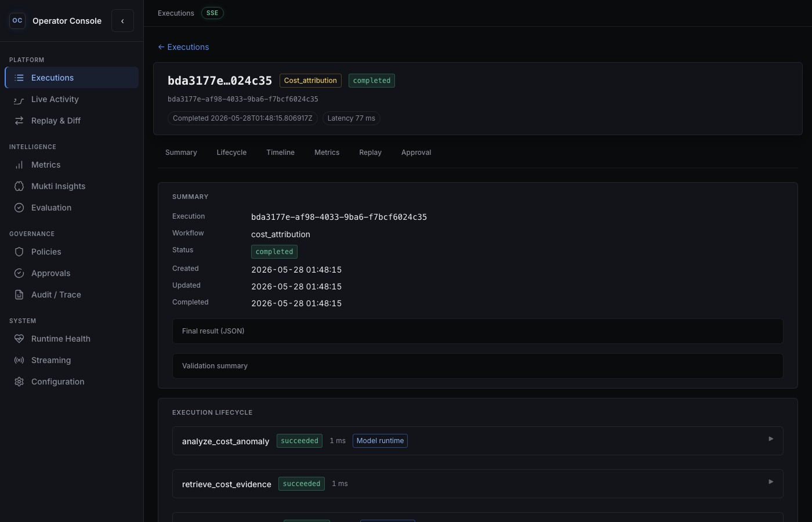Image resolution: width=812 pixels, height=522 pixels.
Task: Click the Completed date value in Summary
Action: click(296, 303)
